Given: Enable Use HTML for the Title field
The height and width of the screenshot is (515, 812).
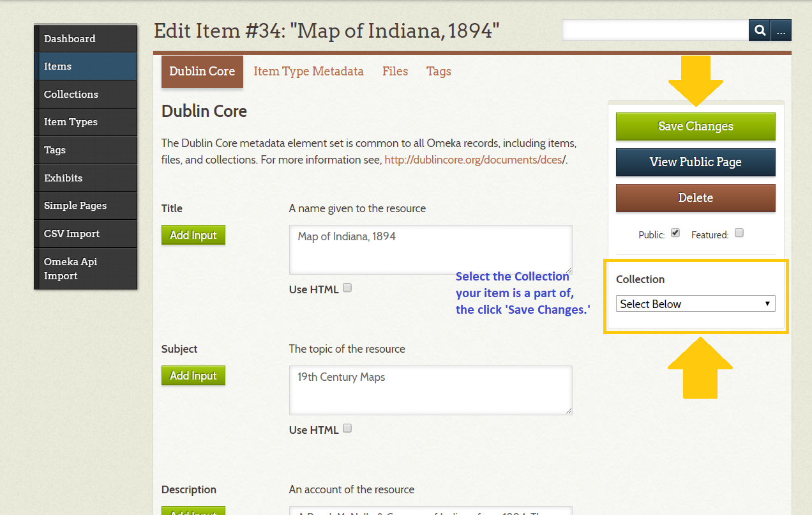Looking at the screenshot, I should click(x=347, y=288).
